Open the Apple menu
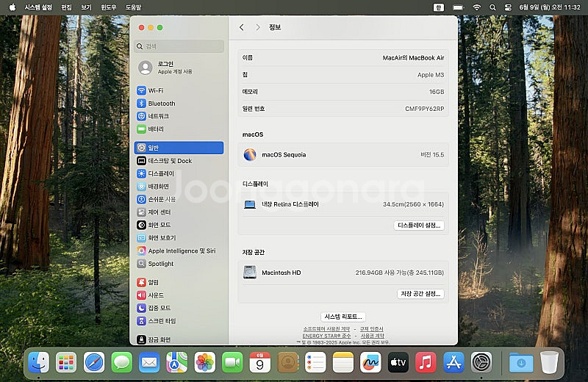This screenshot has width=588, height=382. 12,7
